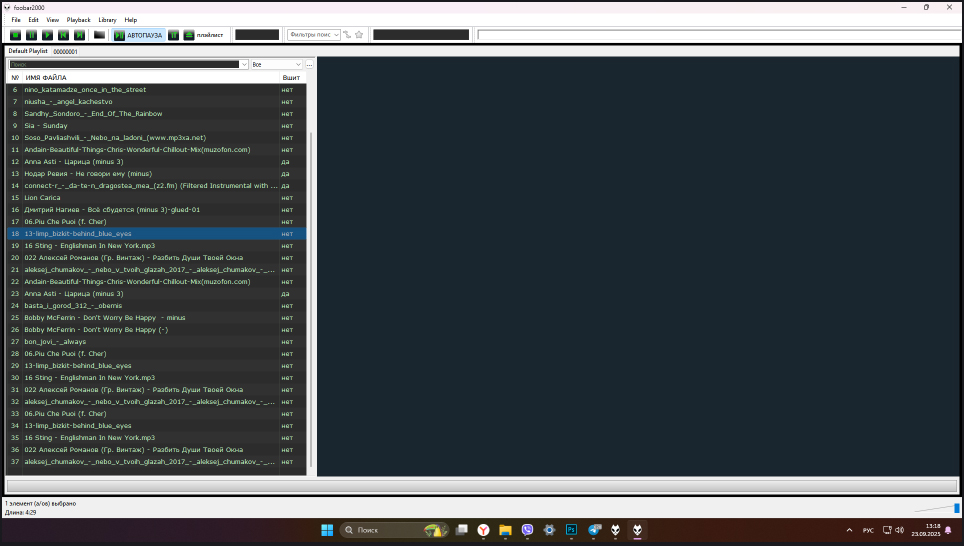Click the star icon in toolbar
The width and height of the screenshot is (964, 546).
click(x=359, y=35)
